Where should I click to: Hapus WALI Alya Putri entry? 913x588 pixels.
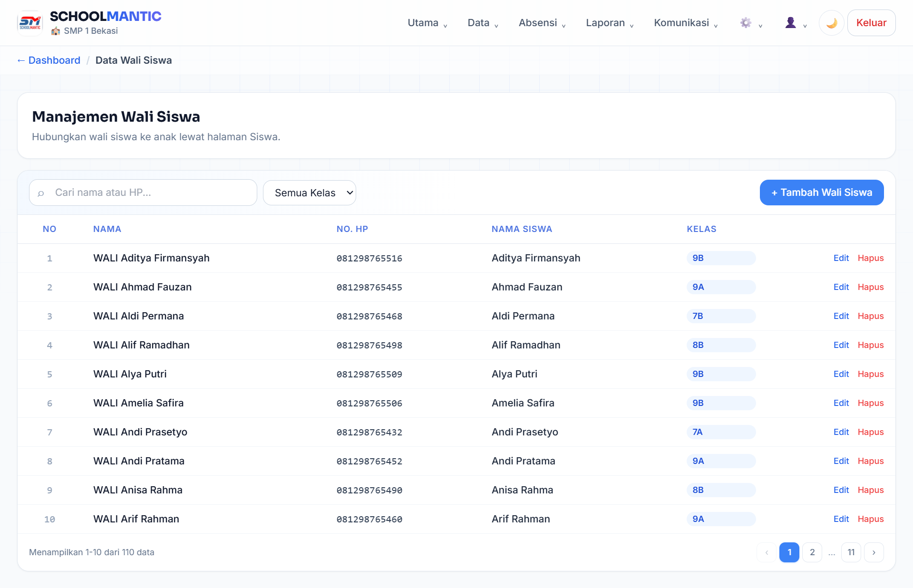tap(870, 374)
